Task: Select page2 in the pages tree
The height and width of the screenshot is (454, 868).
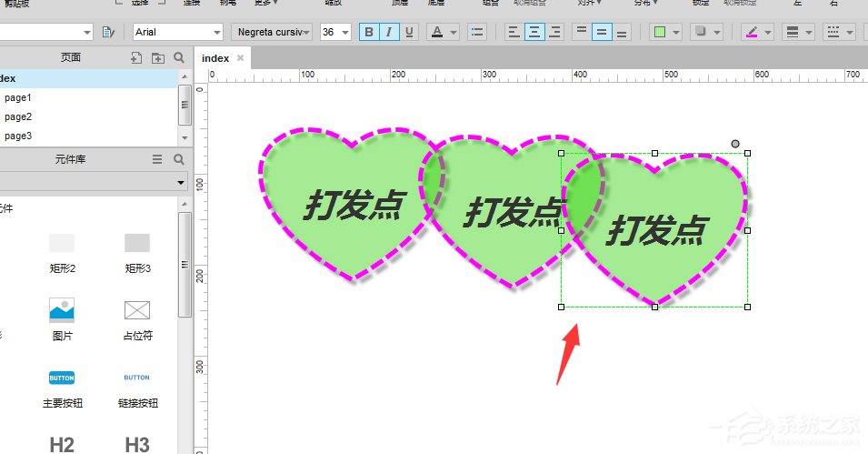Action: point(18,116)
